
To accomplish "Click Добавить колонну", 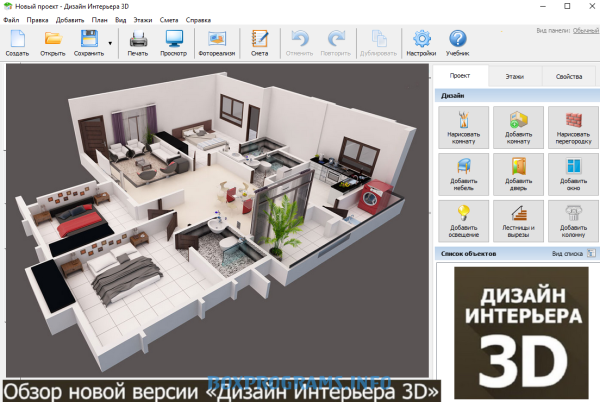I will (573, 221).
